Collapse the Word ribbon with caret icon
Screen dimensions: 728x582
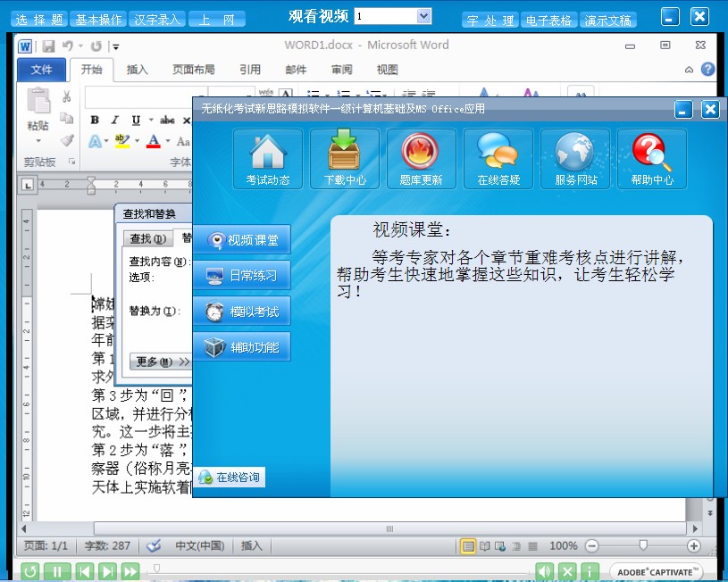tap(689, 70)
